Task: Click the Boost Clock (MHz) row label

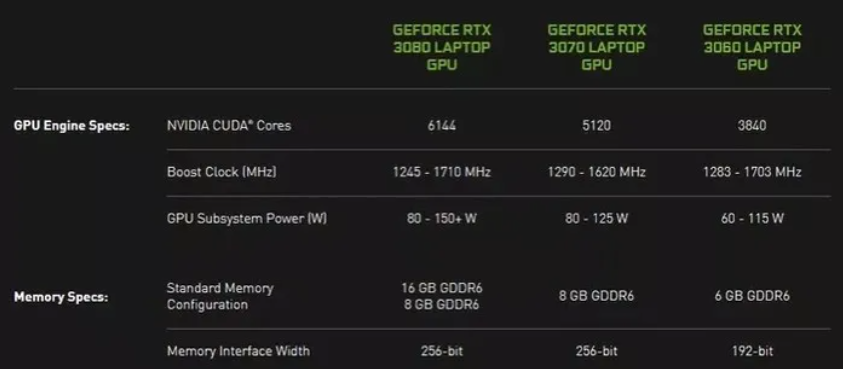Action: pos(222,172)
